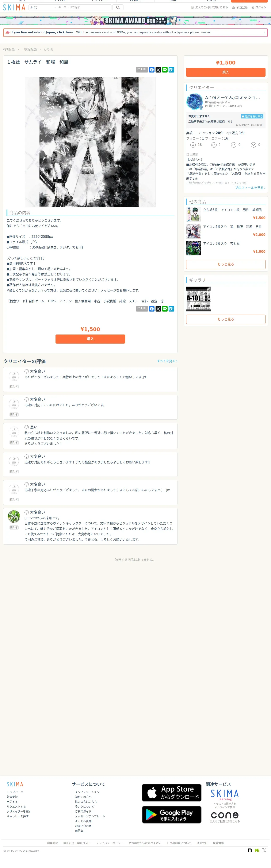Viewport: 271px width, 868px height.
Task: Click the SKIMA logo in the header
Action: [x=14, y=7]
